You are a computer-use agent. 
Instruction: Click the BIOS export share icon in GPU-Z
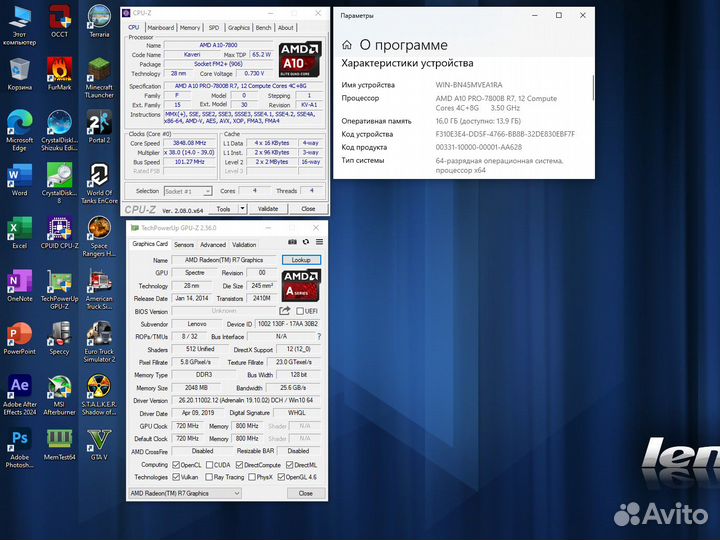click(285, 311)
